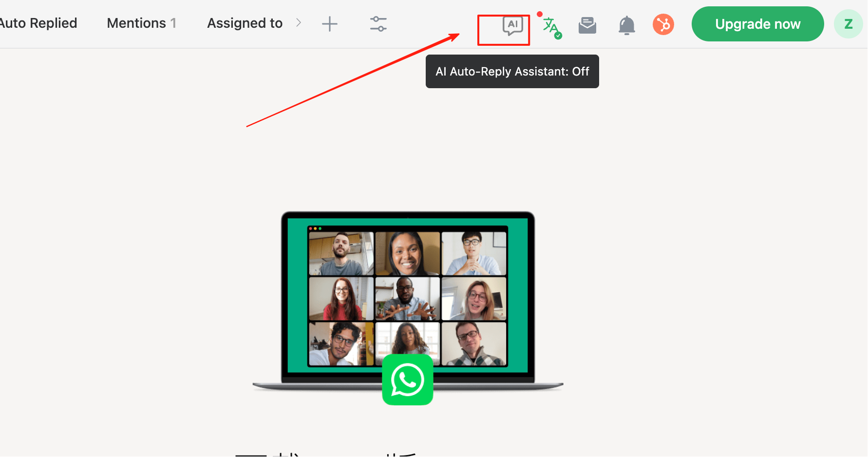This screenshot has height=457, width=868.
Task: Click the red dot beside translate icon
Action: point(540,14)
